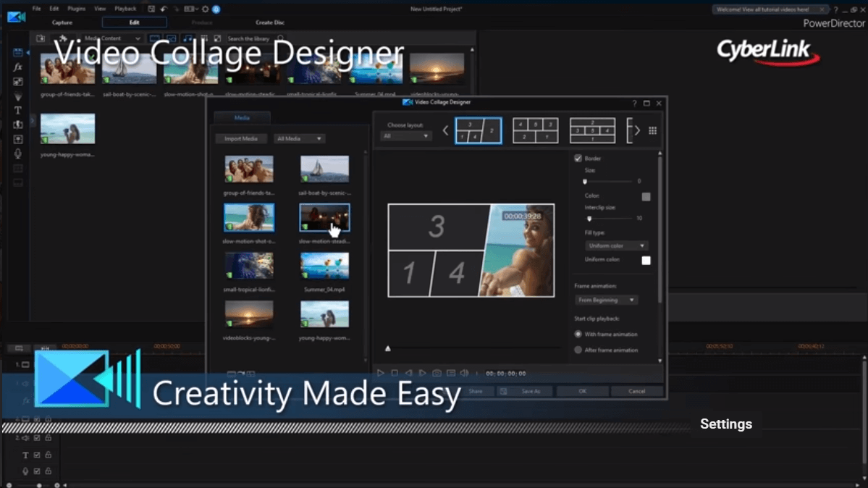Click the Interclip size slider handle

coord(589,219)
